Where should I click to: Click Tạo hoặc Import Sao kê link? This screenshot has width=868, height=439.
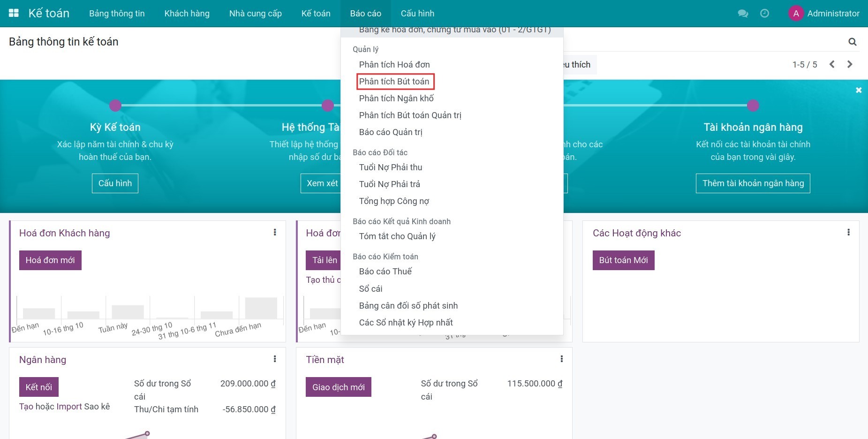[64, 407]
